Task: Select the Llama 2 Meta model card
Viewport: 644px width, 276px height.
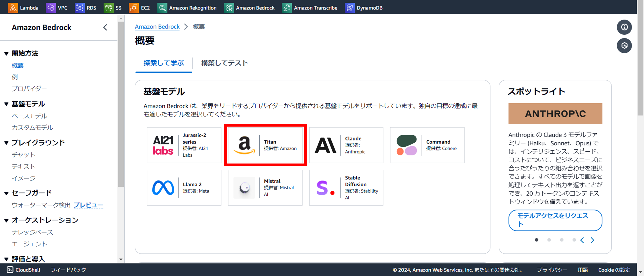Action: coord(184,188)
